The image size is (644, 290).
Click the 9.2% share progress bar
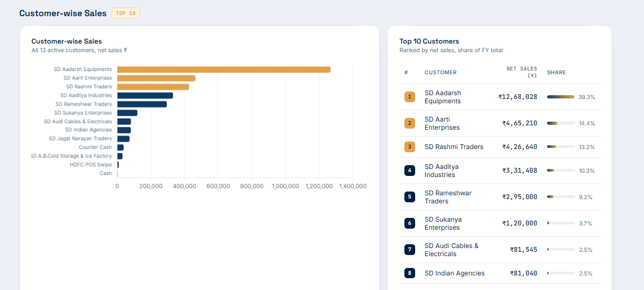tap(561, 197)
